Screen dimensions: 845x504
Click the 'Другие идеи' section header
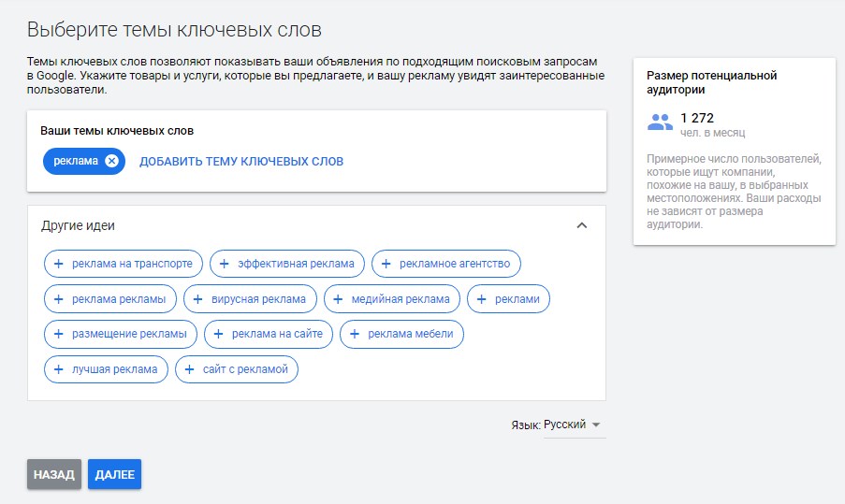point(79,225)
